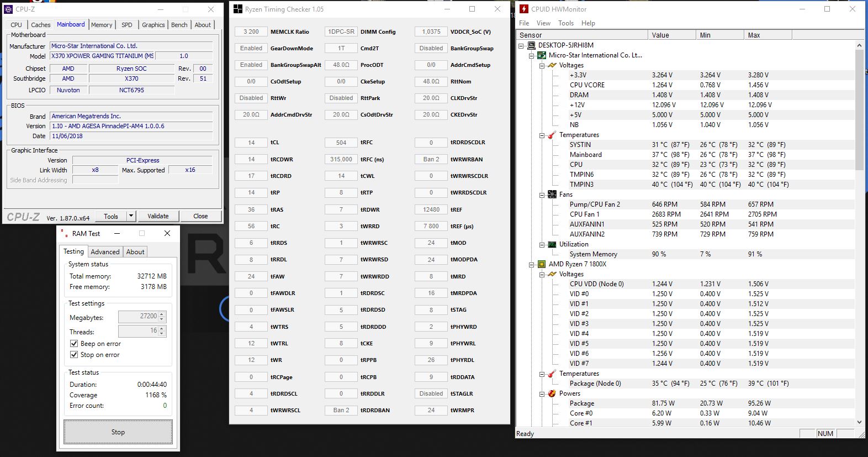Screen dimensions: 868x457
Task: Click the VDDCR_SoC (V) value field
Action: click(431, 31)
